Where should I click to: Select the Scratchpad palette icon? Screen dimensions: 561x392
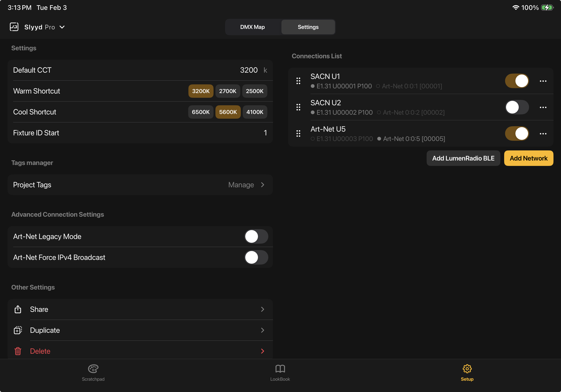click(93, 369)
